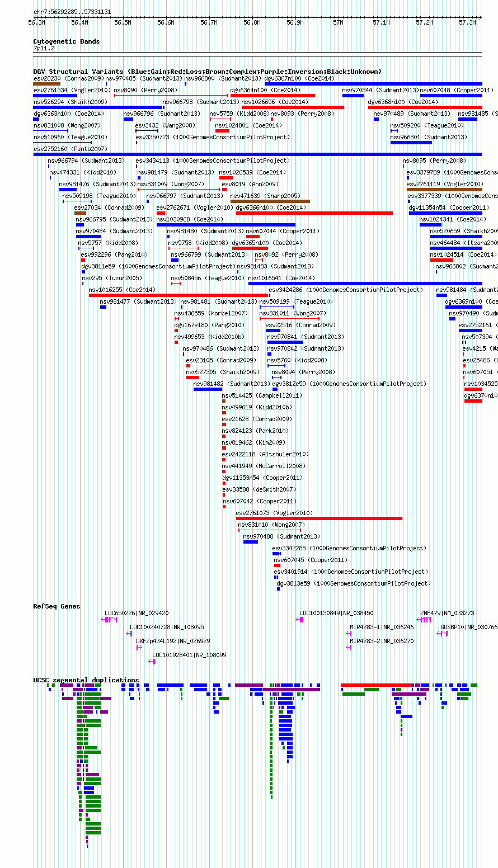Select the esv2752160 (Pinto2007) label

point(70,149)
